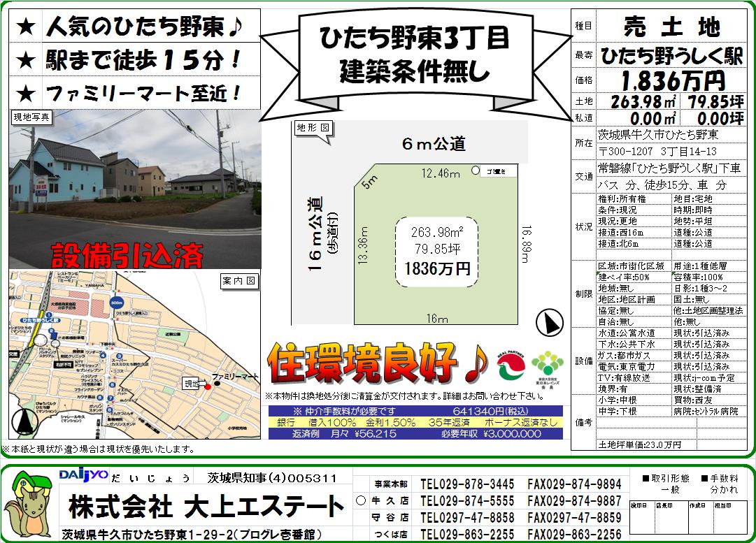Click the garbage spot circle on the plot
The width and height of the screenshot is (756, 543).
tap(476, 170)
